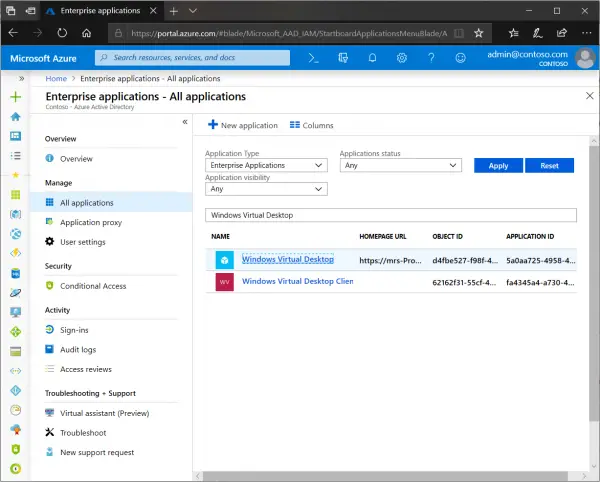The width and height of the screenshot is (600, 482).
Task: Open the admin@contoso.com account avatar
Action: [x=585, y=58]
